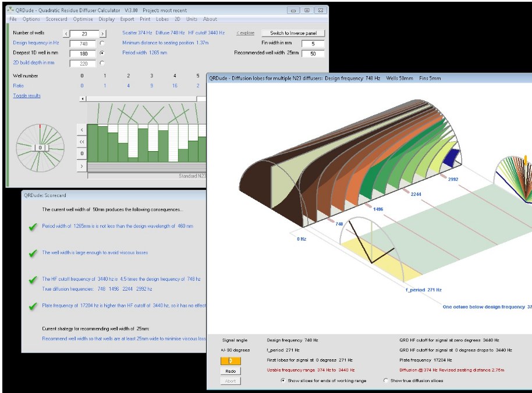Click the Fin width in mm field
The image size is (532, 393).
pos(313,44)
